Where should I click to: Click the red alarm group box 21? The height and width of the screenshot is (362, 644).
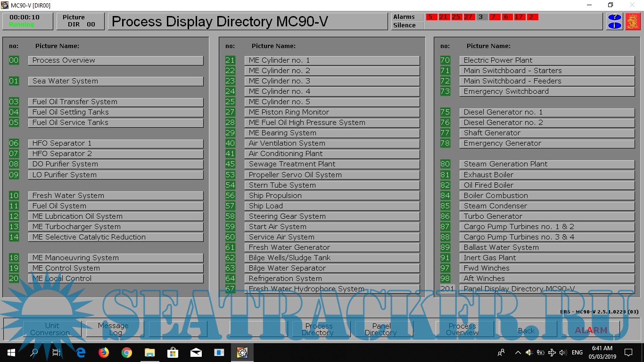coord(443,17)
